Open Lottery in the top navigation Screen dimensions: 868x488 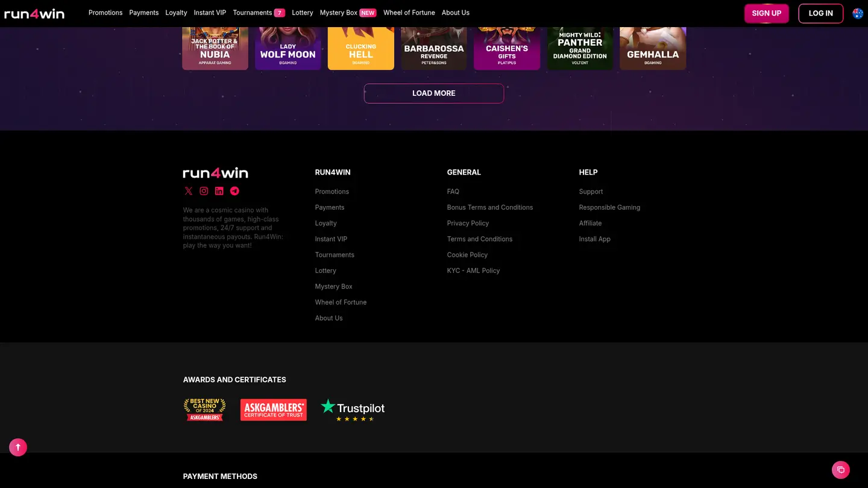point(303,13)
